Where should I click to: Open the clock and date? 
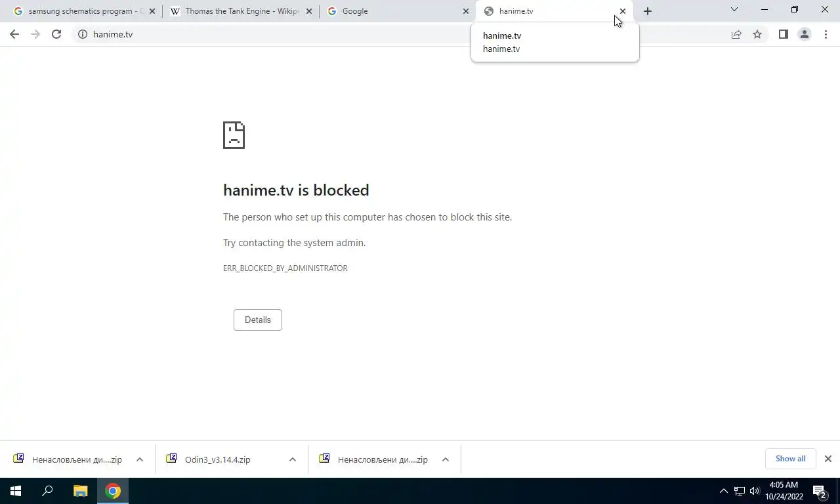(784, 491)
